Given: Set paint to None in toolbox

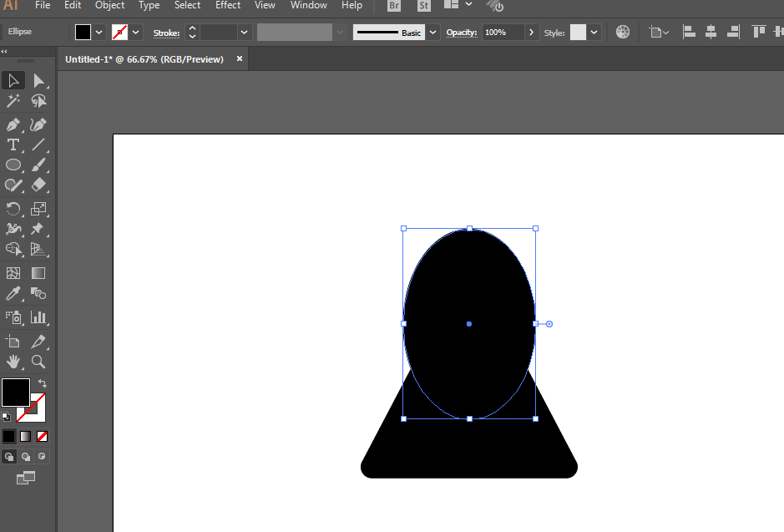Looking at the screenshot, I should [42, 436].
